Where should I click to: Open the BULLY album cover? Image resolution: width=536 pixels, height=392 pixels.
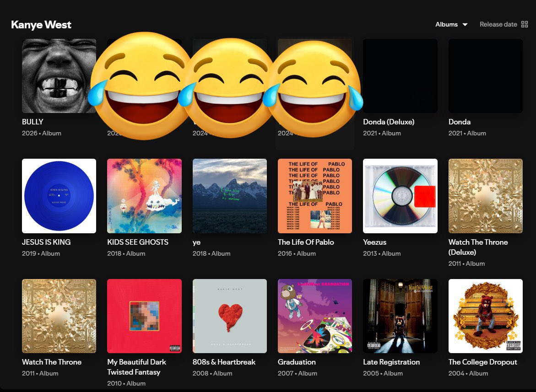59,76
